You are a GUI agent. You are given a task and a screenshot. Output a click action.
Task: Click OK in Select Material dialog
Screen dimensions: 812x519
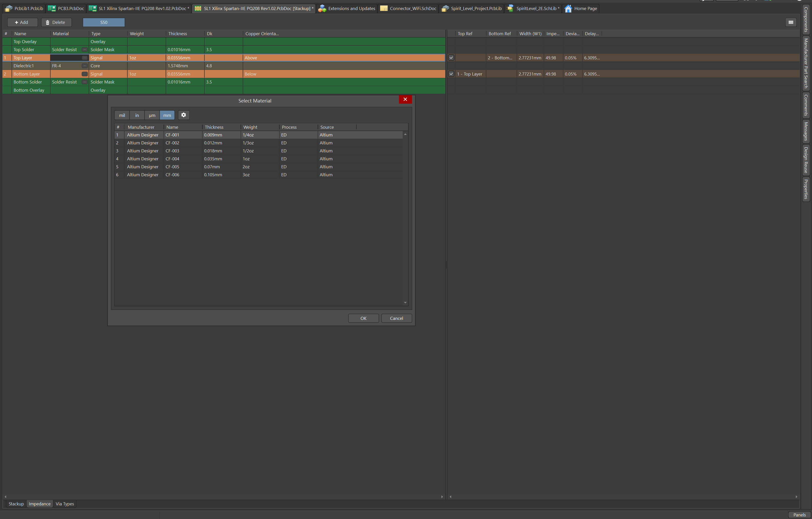point(363,318)
